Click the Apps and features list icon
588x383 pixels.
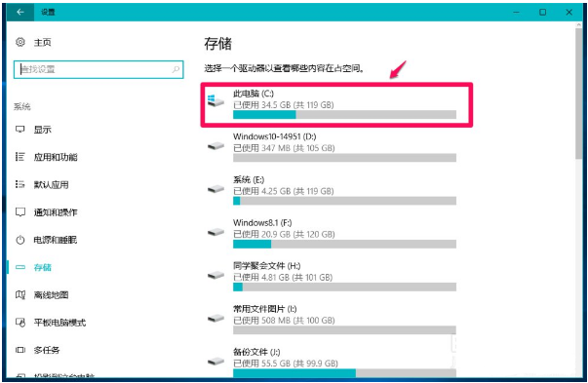tap(20, 157)
